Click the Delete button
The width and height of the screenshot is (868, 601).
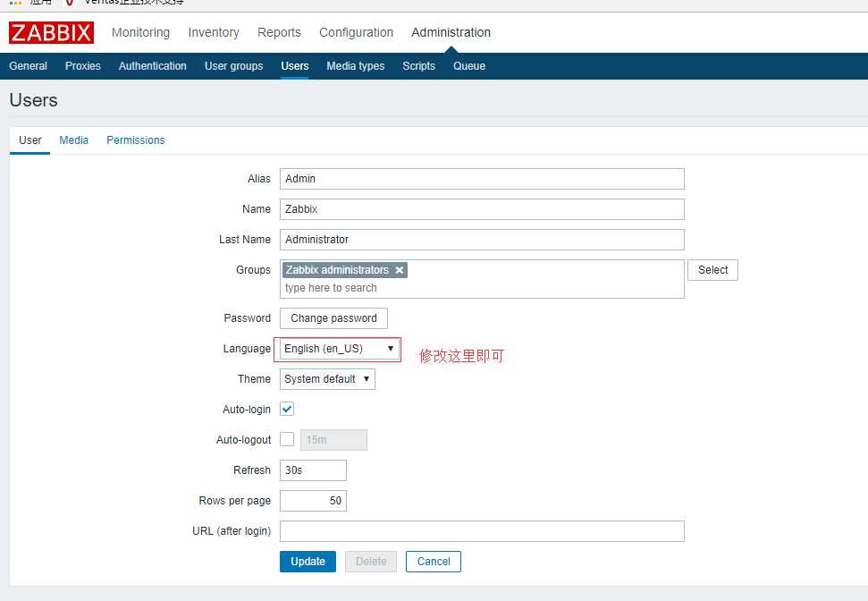click(x=371, y=562)
